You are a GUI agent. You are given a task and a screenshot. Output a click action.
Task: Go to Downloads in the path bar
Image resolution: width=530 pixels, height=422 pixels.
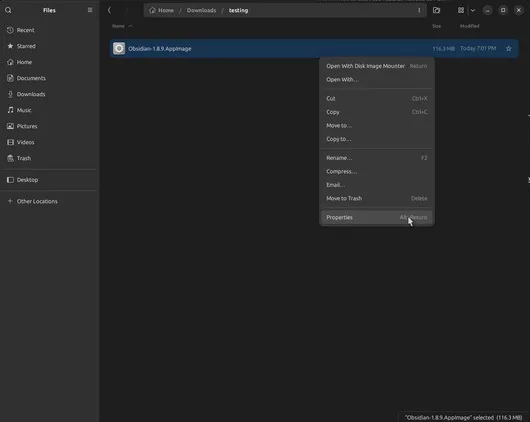[201, 10]
